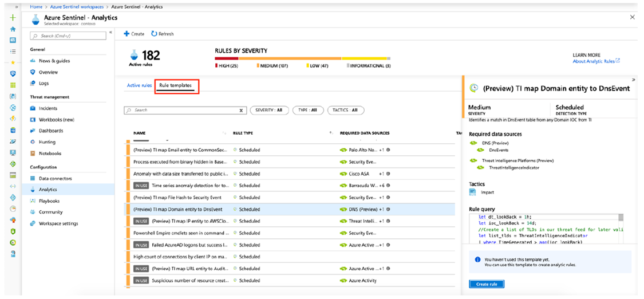Open the SEVERITY : All filter
644x299 pixels.
(x=268, y=110)
